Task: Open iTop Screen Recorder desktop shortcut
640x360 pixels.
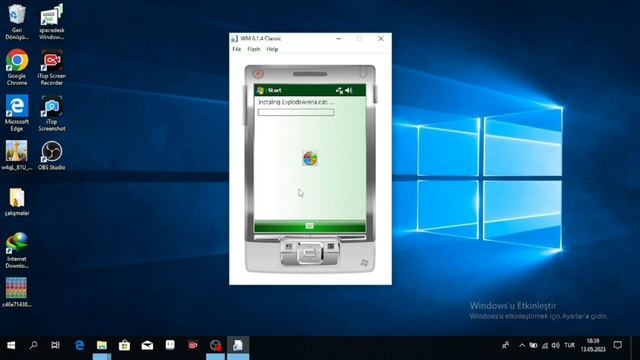Action: click(x=51, y=67)
